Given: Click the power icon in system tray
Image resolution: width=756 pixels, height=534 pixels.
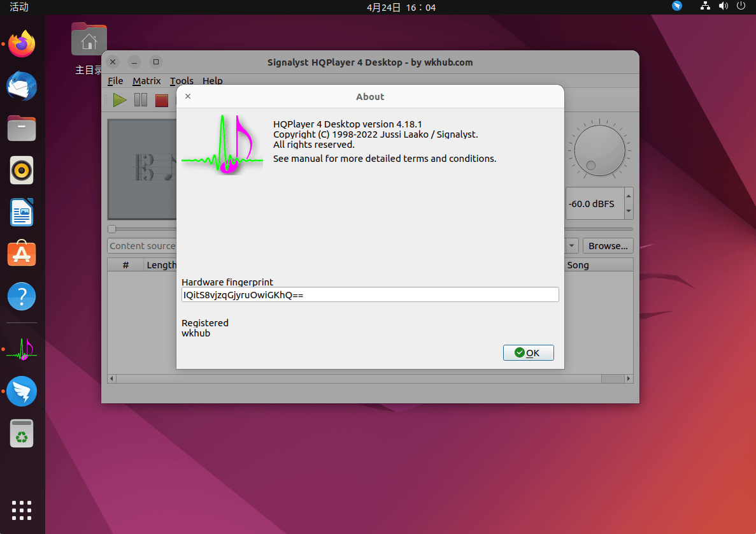Looking at the screenshot, I should coord(741,6).
